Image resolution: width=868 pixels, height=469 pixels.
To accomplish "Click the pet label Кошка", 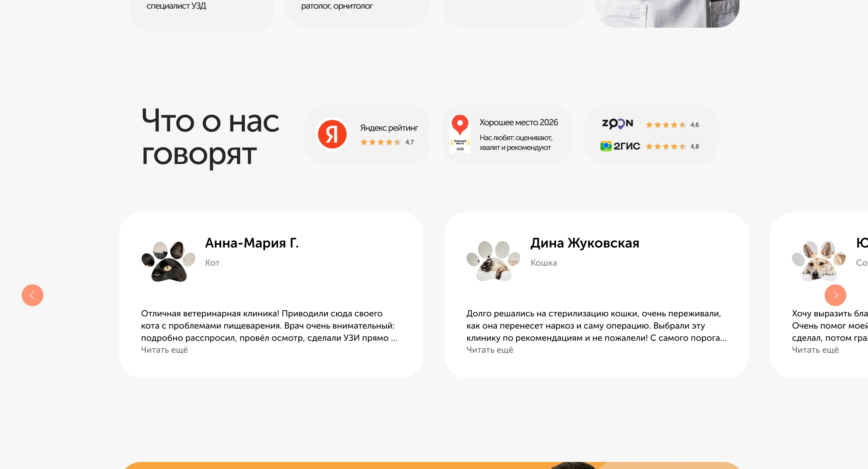I will (x=544, y=263).
